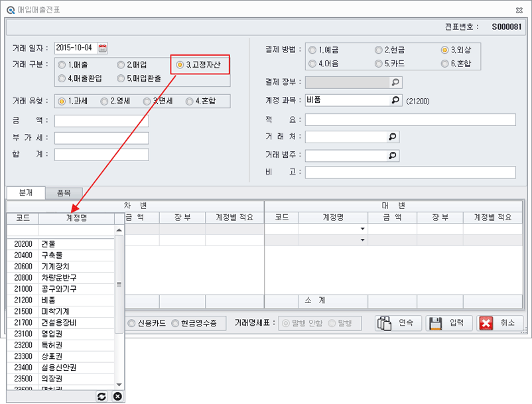
Task: Open first 대변 계정명 dropdown arrow
Action: [362, 229]
